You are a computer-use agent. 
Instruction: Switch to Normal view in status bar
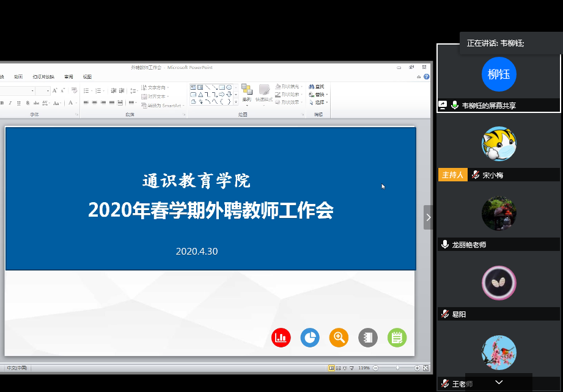coord(331,368)
